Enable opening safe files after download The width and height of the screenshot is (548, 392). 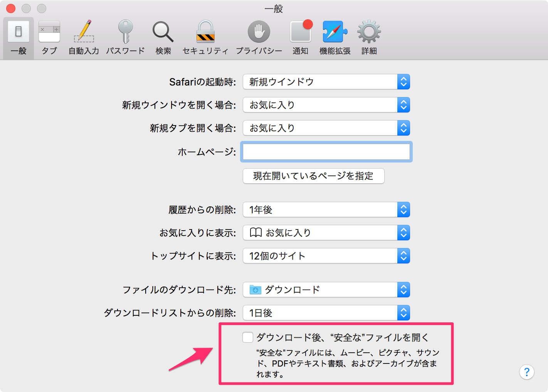248,337
